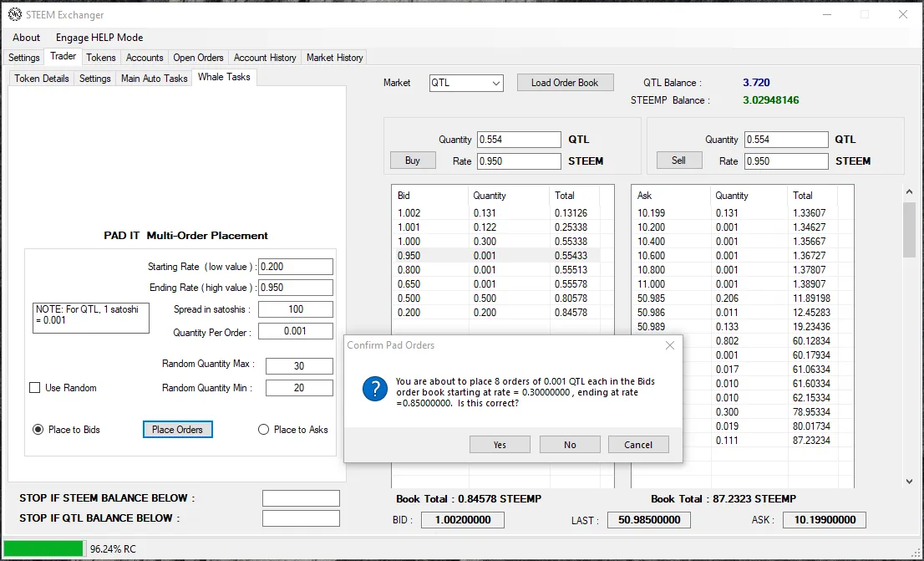The height and width of the screenshot is (561, 924).
Task: Click the Total header in asks table
Action: point(812,196)
